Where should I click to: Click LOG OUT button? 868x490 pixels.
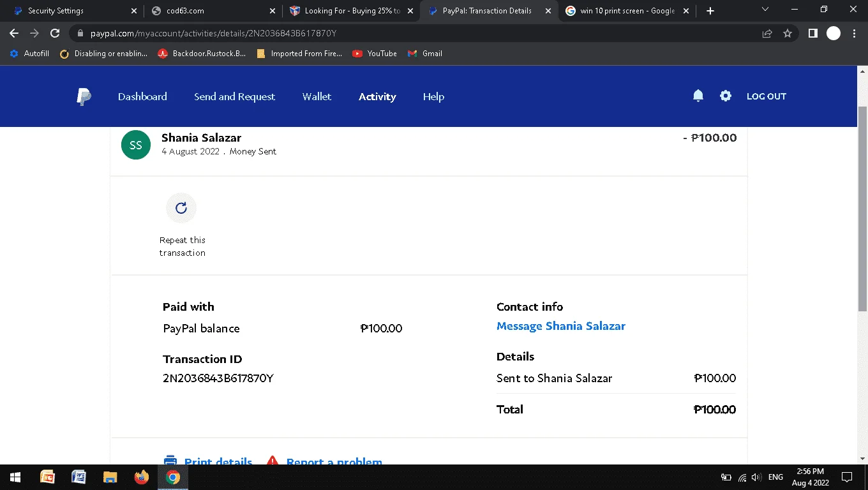[767, 96]
